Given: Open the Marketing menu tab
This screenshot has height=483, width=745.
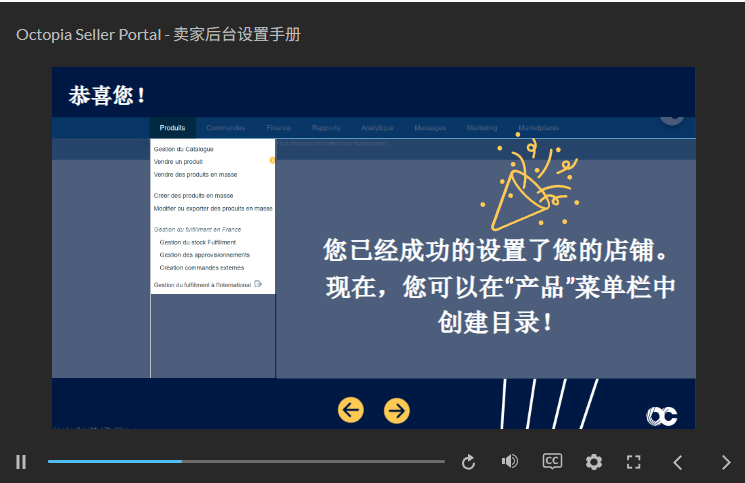Looking at the screenshot, I should 482,128.
